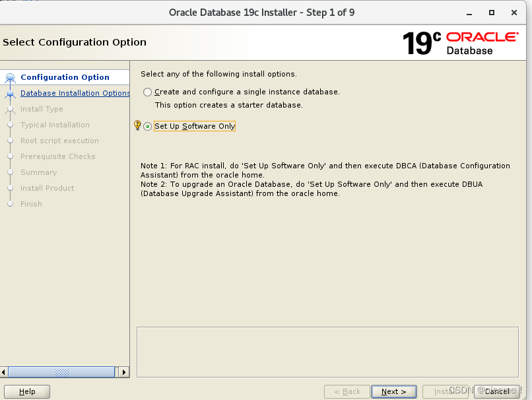The image size is (532, 400).
Task: Open Database Installation Options from the sidebar
Action: click(x=75, y=93)
